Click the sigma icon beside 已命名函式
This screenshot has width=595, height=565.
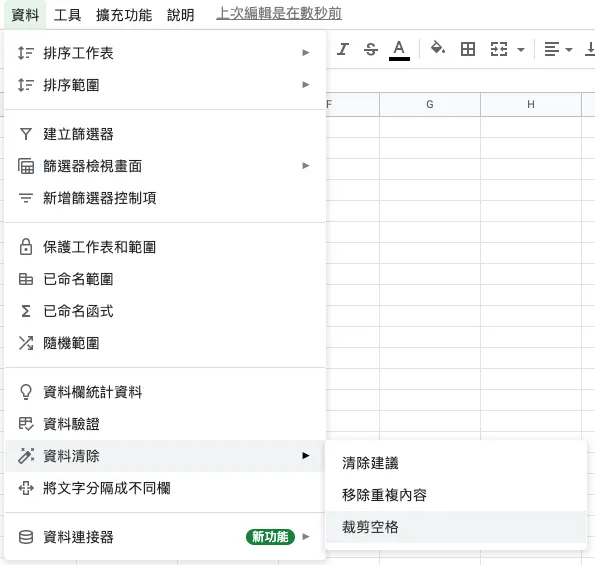(x=26, y=311)
